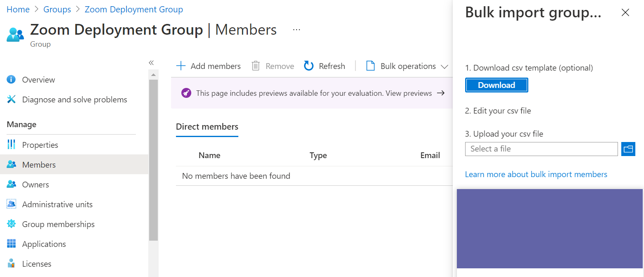Click the Applications grid icon
The height and width of the screenshot is (277, 644).
point(11,244)
